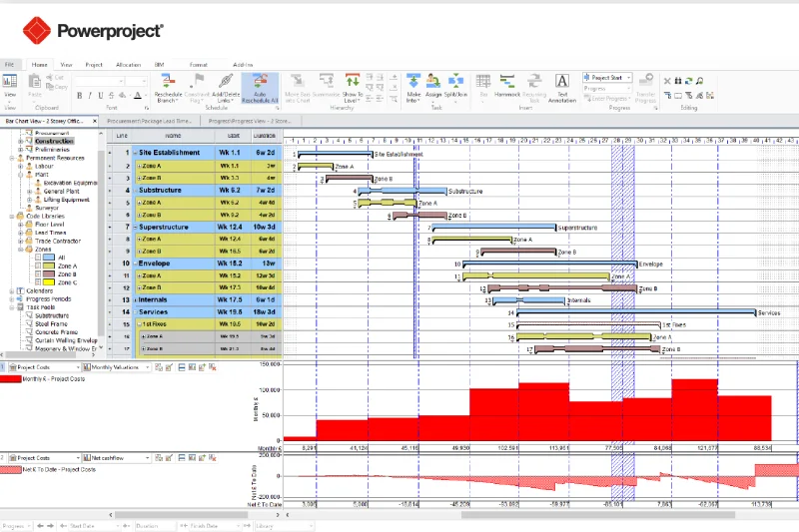Click the delete X icon in Editing group

[667, 81]
